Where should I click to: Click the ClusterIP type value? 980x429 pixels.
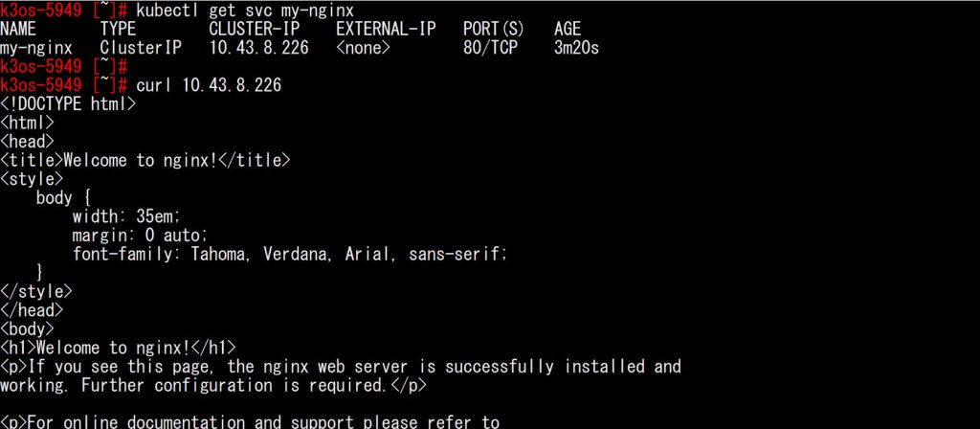[x=141, y=48]
